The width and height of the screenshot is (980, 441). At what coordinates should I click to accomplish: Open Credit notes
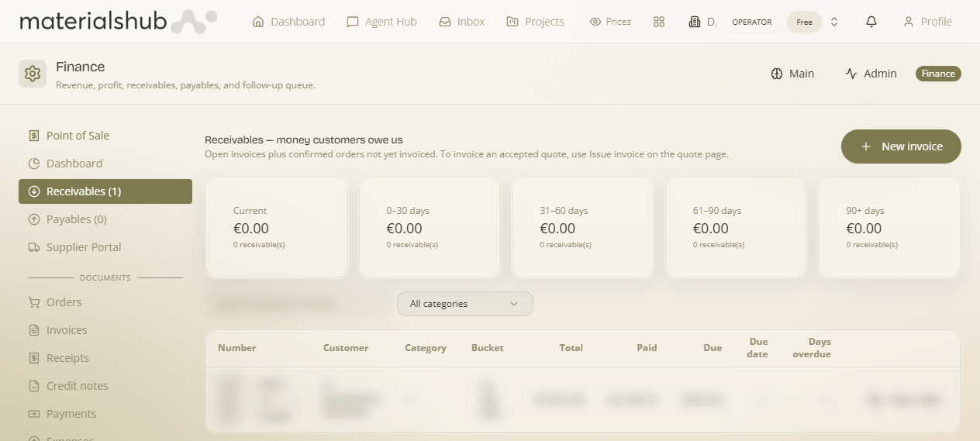[x=105, y=386]
